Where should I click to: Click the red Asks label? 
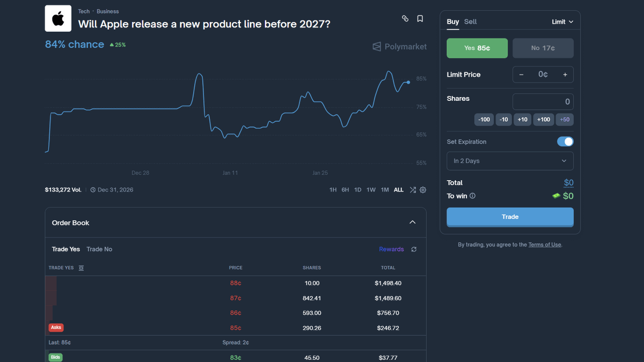(56, 328)
